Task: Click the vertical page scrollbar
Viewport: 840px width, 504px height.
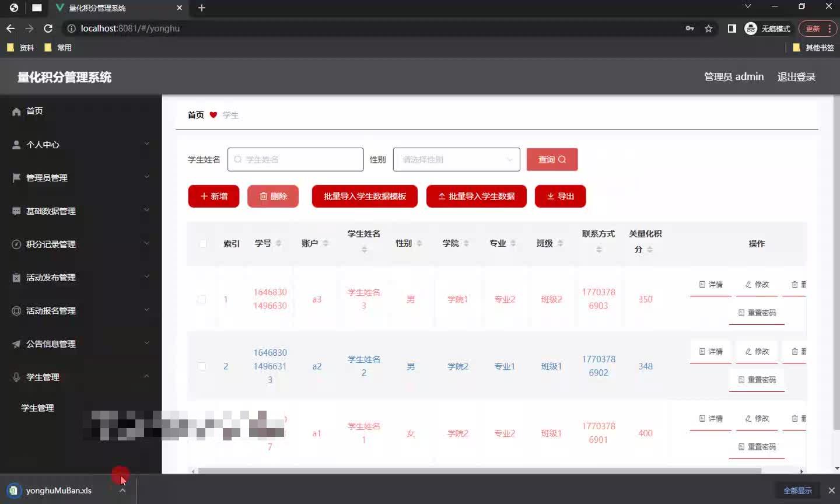Action: (837, 262)
